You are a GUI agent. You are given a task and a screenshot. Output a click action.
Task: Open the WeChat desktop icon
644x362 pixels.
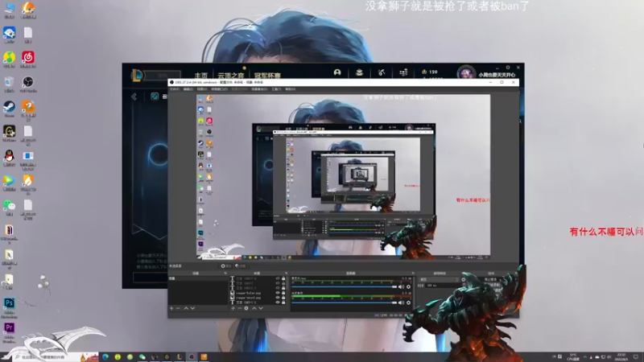9,206
